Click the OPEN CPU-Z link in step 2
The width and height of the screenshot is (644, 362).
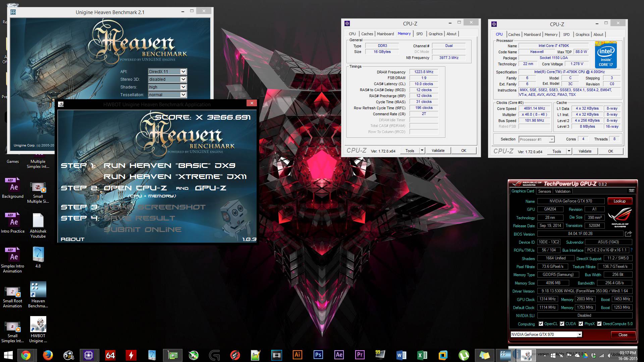[136, 188]
